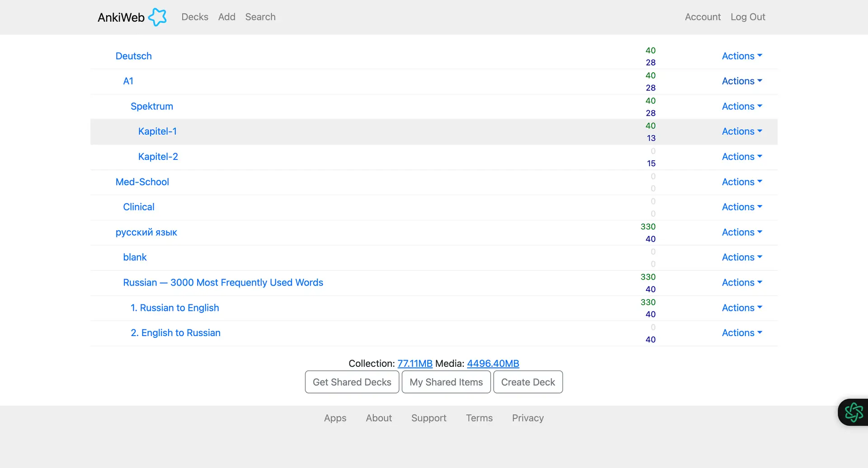Click the 4496.40MB media size link
The image size is (868, 468).
pyautogui.click(x=493, y=363)
